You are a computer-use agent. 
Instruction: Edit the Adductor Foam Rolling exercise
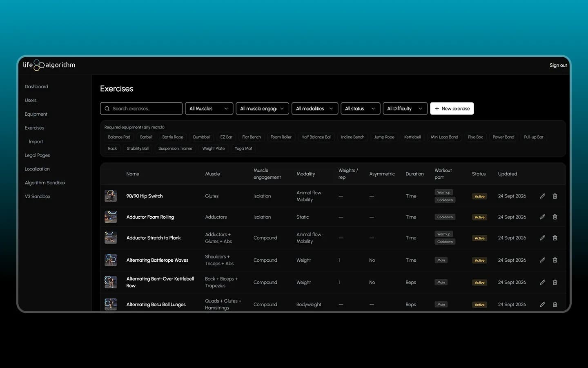point(542,217)
